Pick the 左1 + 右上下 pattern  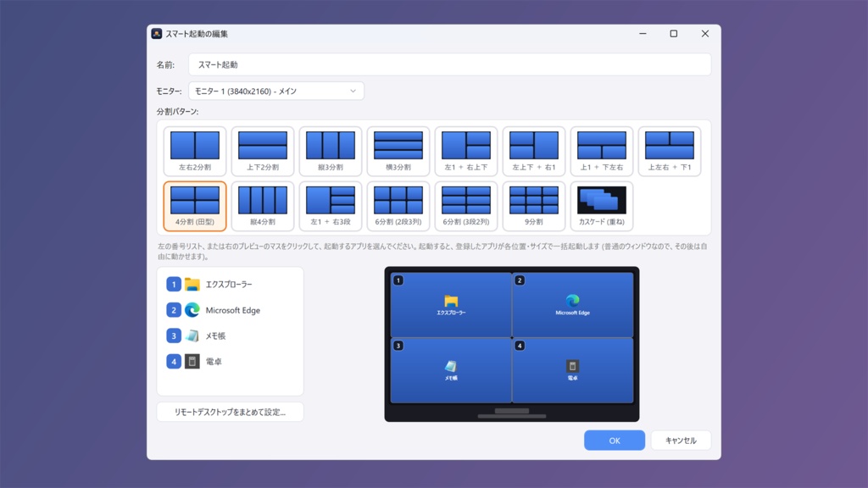tap(466, 151)
